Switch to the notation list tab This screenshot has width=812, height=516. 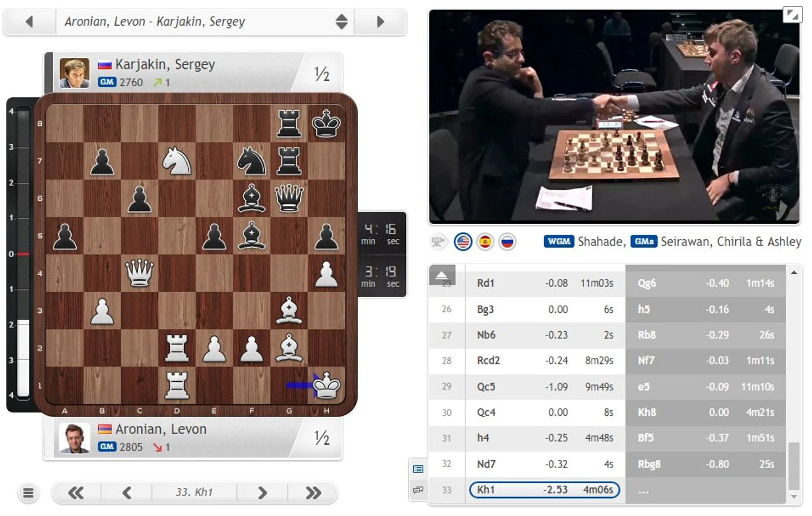(x=418, y=469)
